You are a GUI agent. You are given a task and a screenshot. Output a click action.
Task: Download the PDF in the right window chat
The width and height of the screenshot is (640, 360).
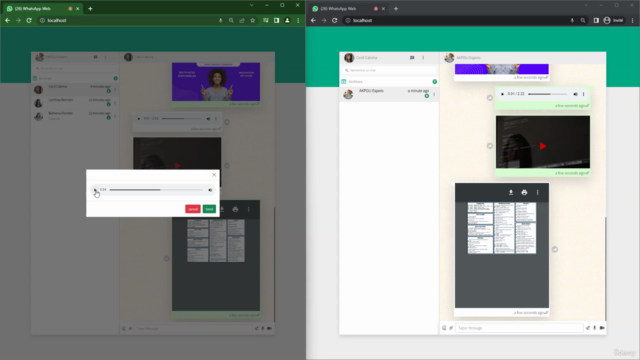[511, 192]
